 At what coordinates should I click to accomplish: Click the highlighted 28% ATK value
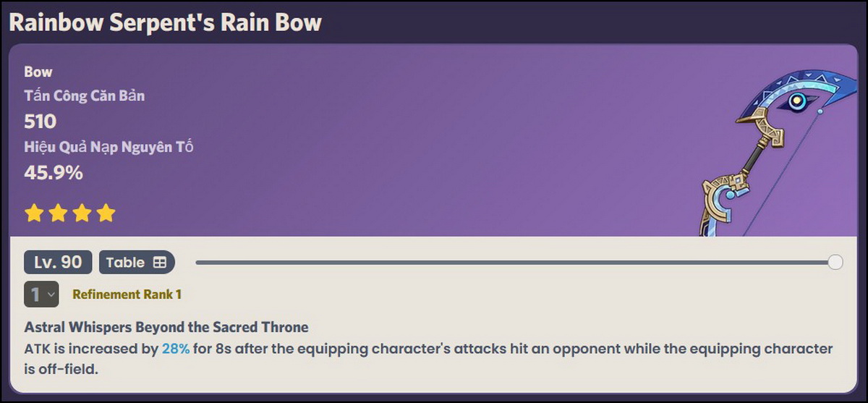tap(176, 349)
